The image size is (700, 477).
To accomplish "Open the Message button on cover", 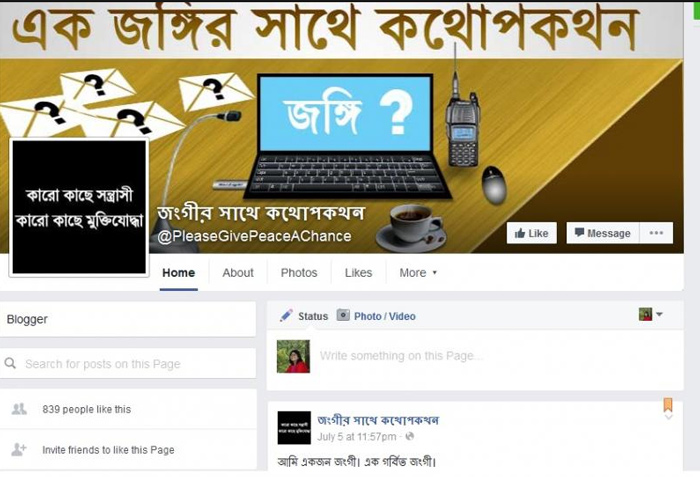I will coord(603,233).
